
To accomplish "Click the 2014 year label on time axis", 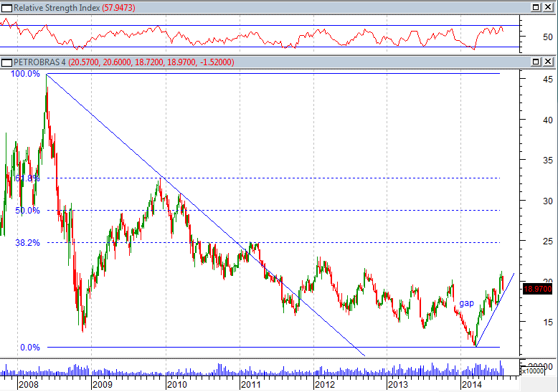I will [471, 385].
